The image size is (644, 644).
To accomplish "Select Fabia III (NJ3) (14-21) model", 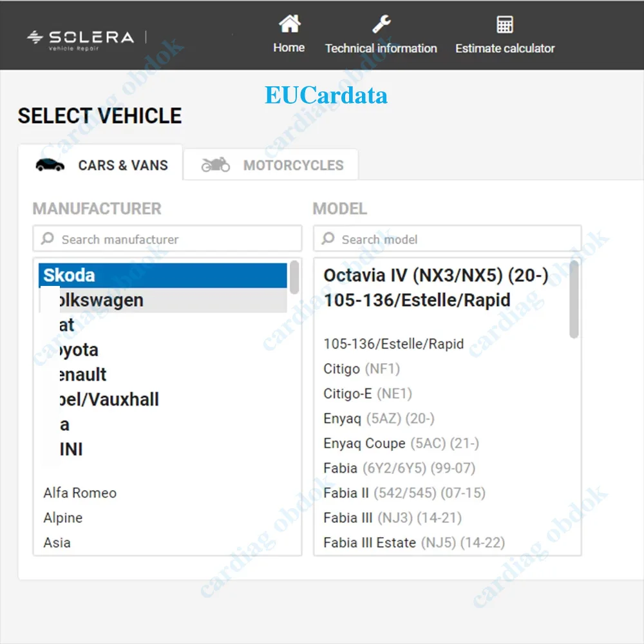I will (x=393, y=518).
